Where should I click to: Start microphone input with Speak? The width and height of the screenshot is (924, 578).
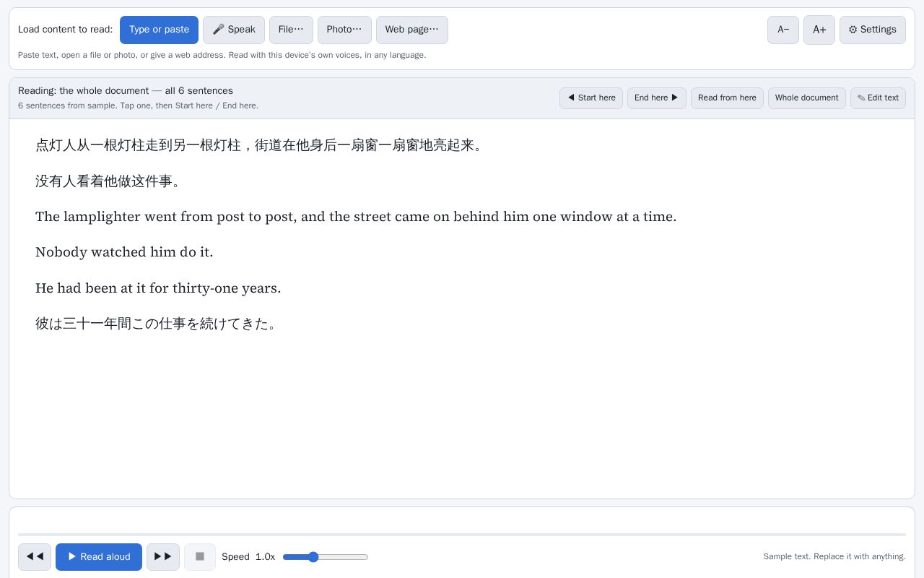[x=234, y=30]
